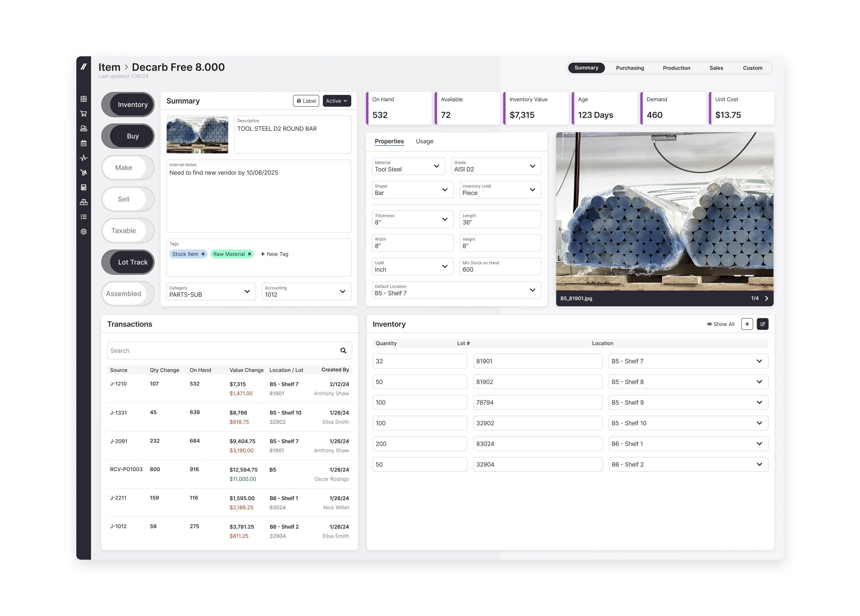The width and height of the screenshot is (860, 616).
Task: Open the Purchasing tab at top right
Action: 630,68
